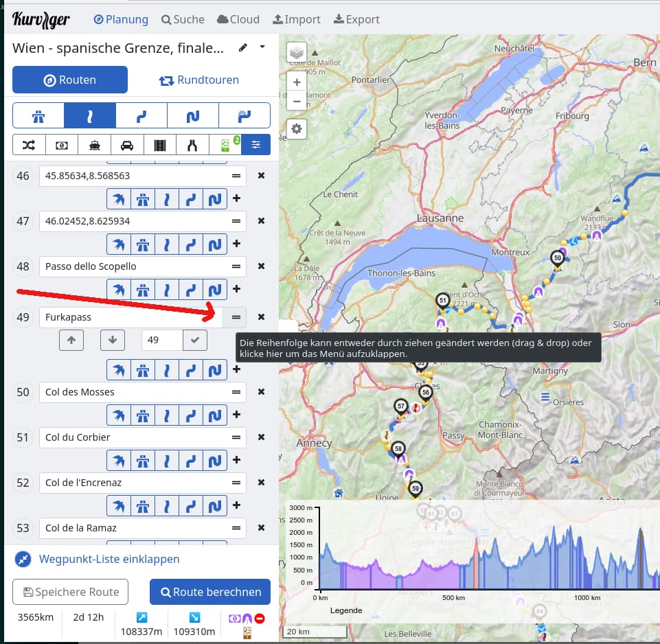Image resolution: width=660 pixels, height=644 pixels.
Task: Click the Furkapass waypoint field
Action: pyautogui.click(x=130, y=317)
